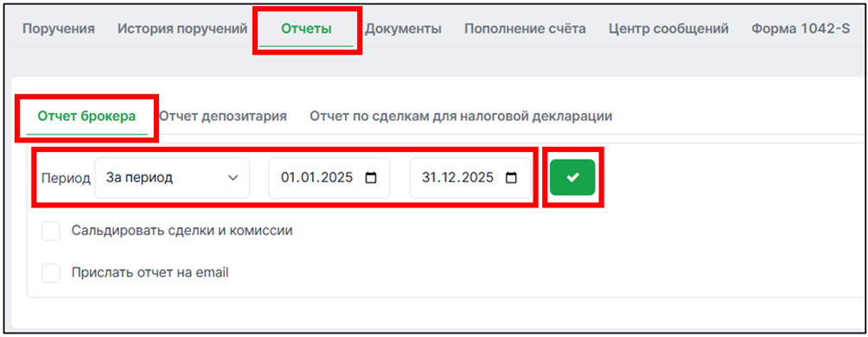Open calendar picker for 01.01.2025 date

(x=370, y=178)
